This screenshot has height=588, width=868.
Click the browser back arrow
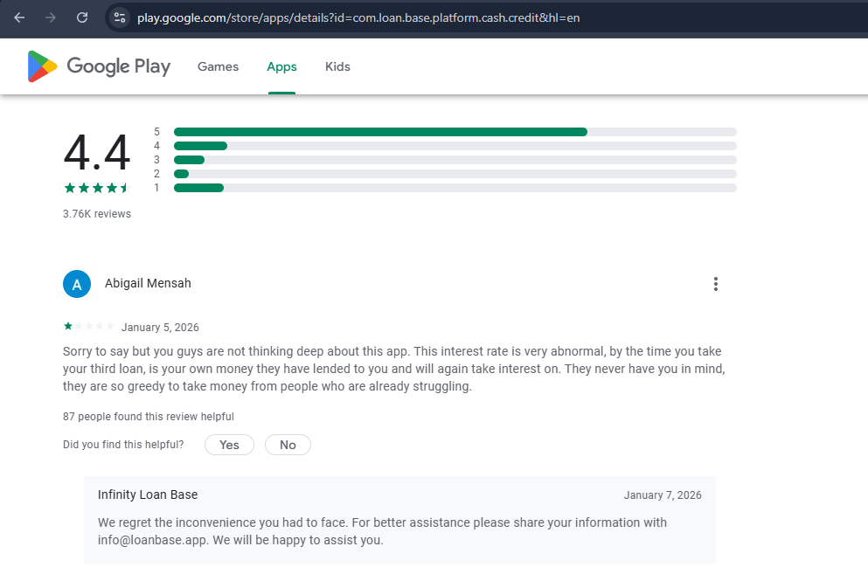tap(19, 17)
